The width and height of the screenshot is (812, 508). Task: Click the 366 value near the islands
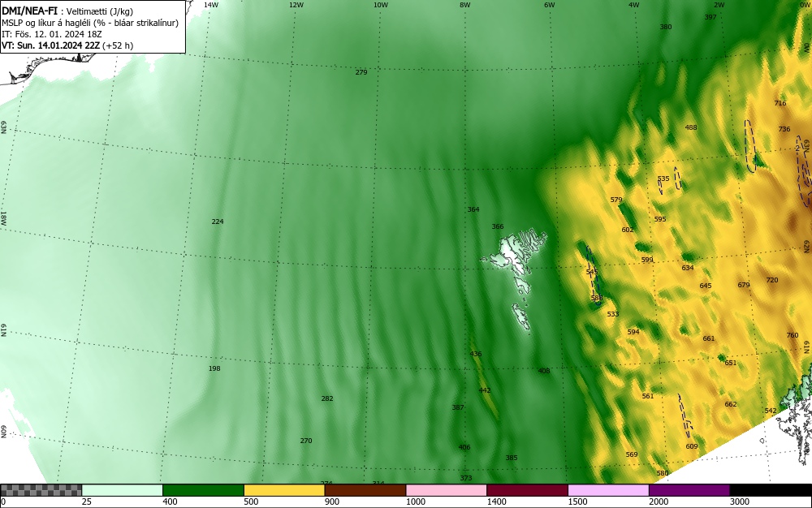(x=498, y=226)
